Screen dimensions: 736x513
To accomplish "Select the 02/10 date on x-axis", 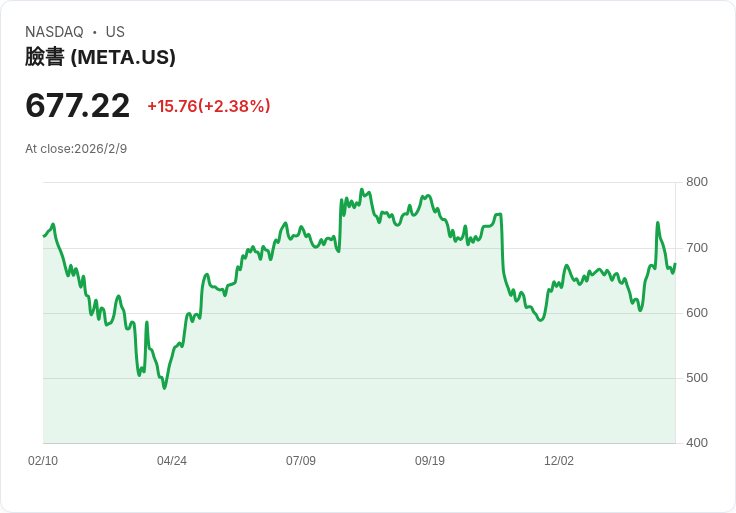I will (x=43, y=461).
